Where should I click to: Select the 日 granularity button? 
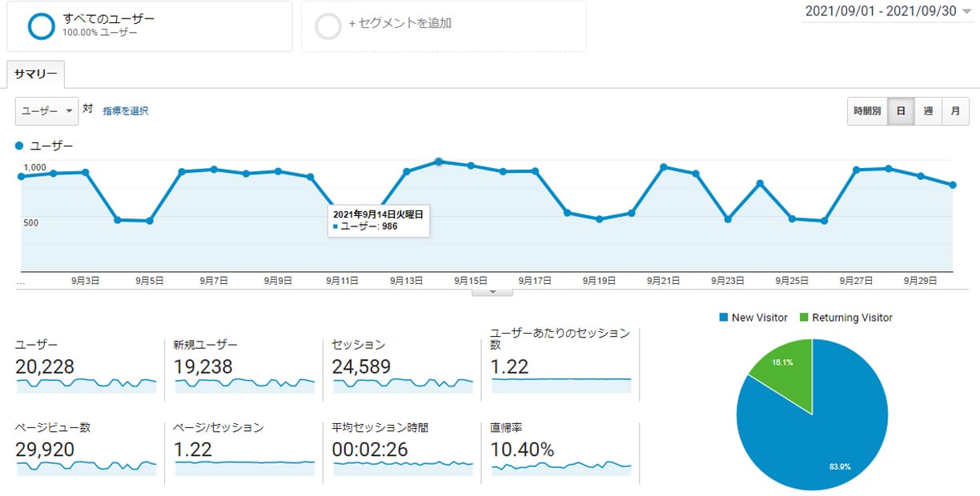pos(901,111)
